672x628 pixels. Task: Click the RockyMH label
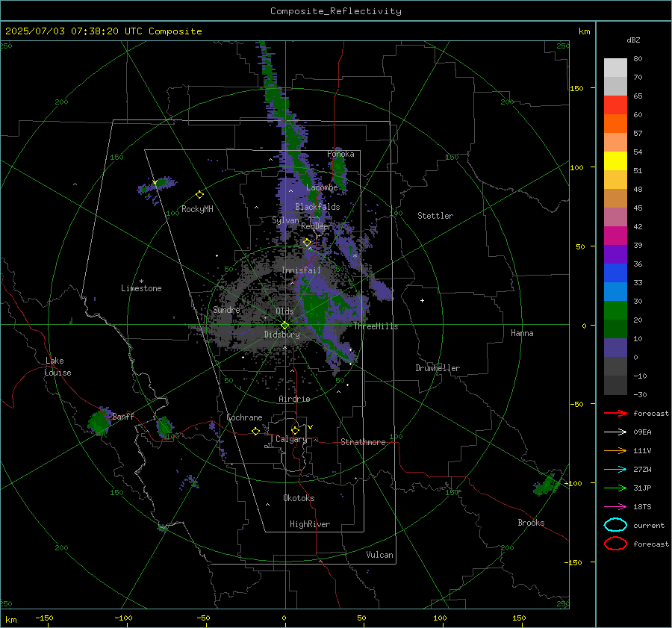point(197,209)
